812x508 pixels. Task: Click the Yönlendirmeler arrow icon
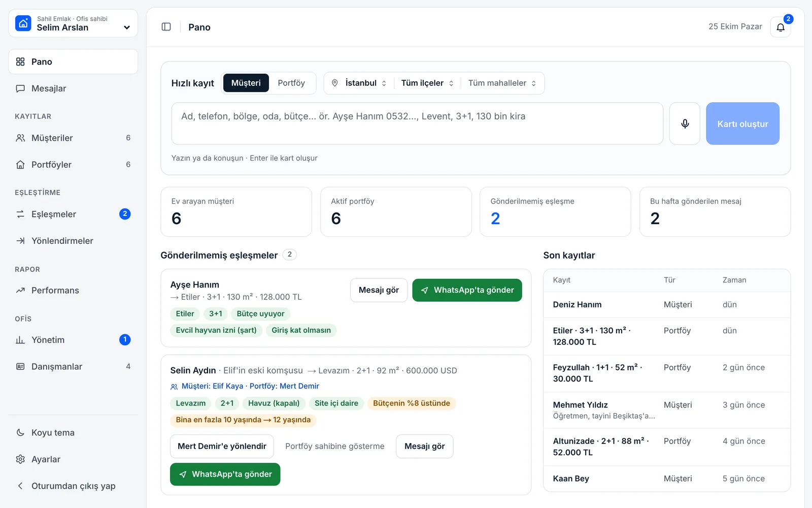pyautogui.click(x=20, y=241)
